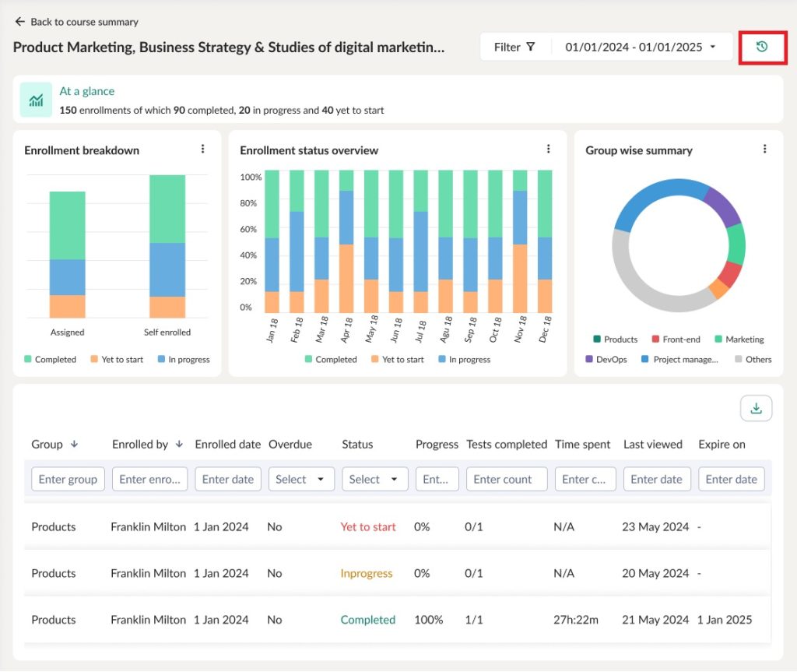The width and height of the screenshot is (797, 672).
Task: Toggle Completed legend in Enrollment status overview
Action: point(329,360)
